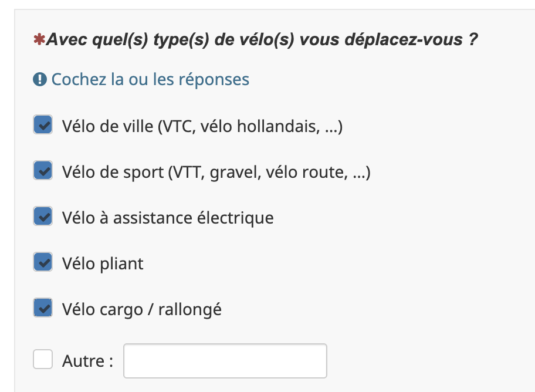The width and height of the screenshot is (535, 392).
Task: Click the 'Vélo pliant' label text
Action: [103, 263]
